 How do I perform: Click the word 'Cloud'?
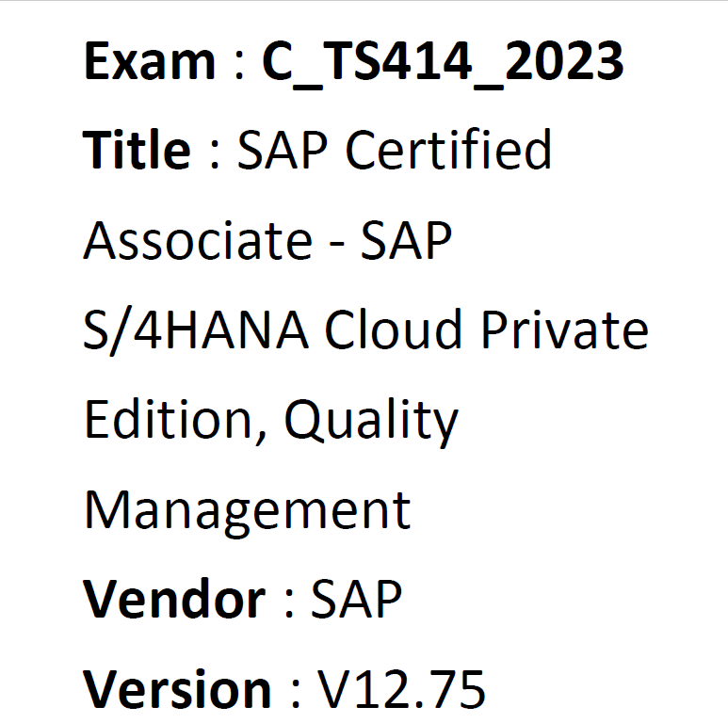(x=394, y=329)
